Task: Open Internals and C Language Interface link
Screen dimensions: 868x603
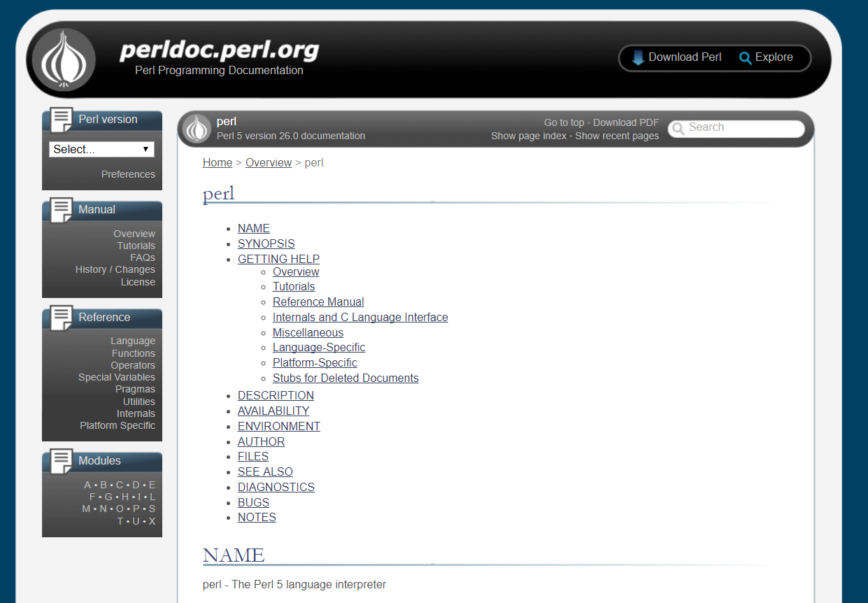Action: coord(360,317)
